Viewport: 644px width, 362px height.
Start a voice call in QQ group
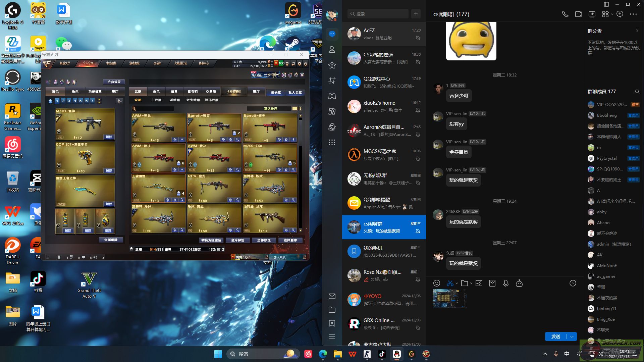(x=565, y=14)
